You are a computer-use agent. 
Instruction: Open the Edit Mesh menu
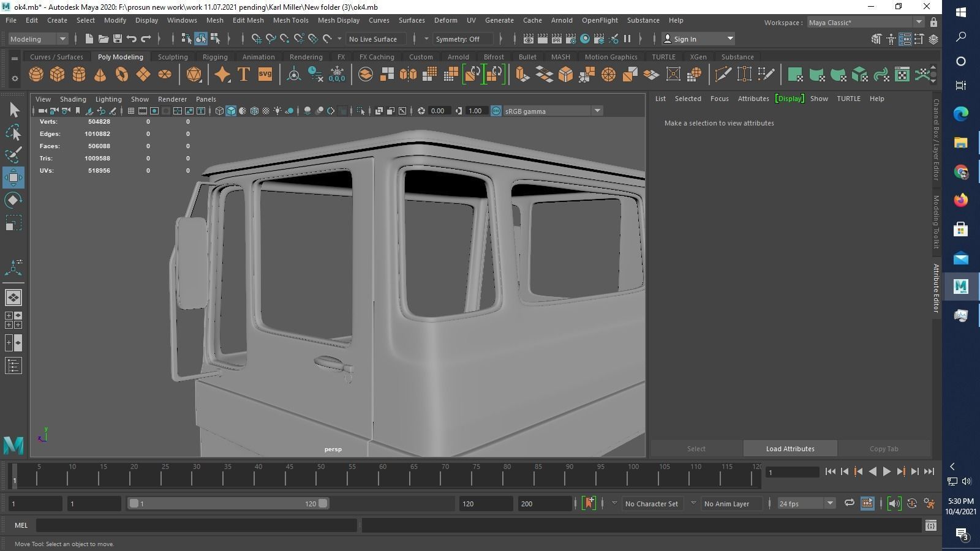tap(248, 20)
